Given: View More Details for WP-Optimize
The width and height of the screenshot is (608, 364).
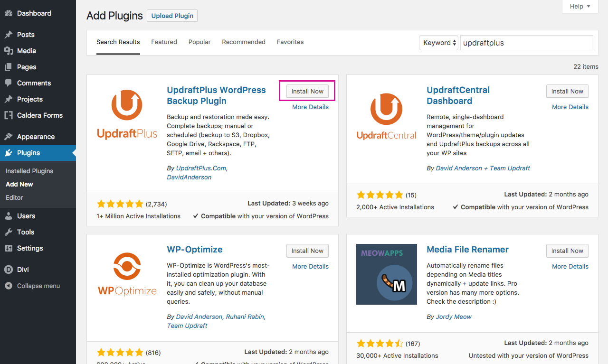Looking at the screenshot, I should (310, 267).
